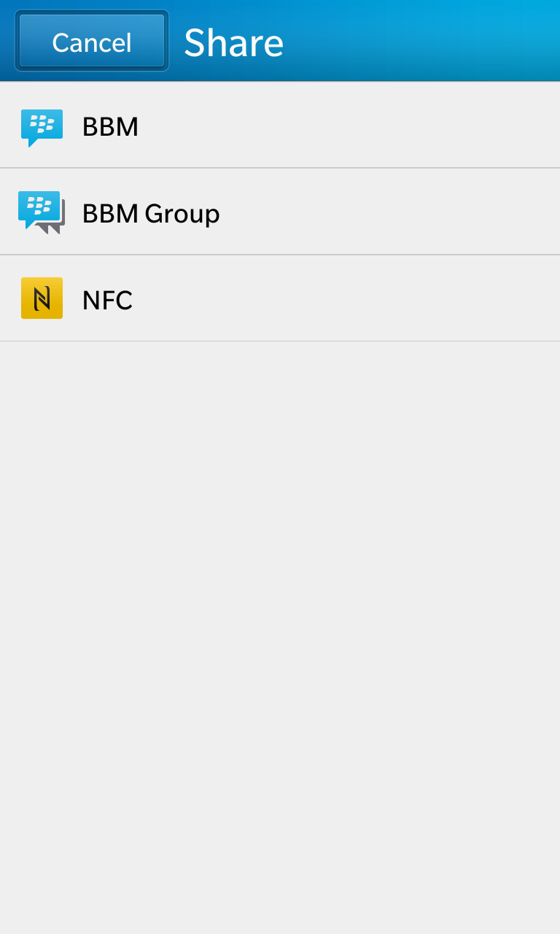Click the "BBM" label text
The width and height of the screenshot is (560, 934).
pyautogui.click(x=110, y=127)
